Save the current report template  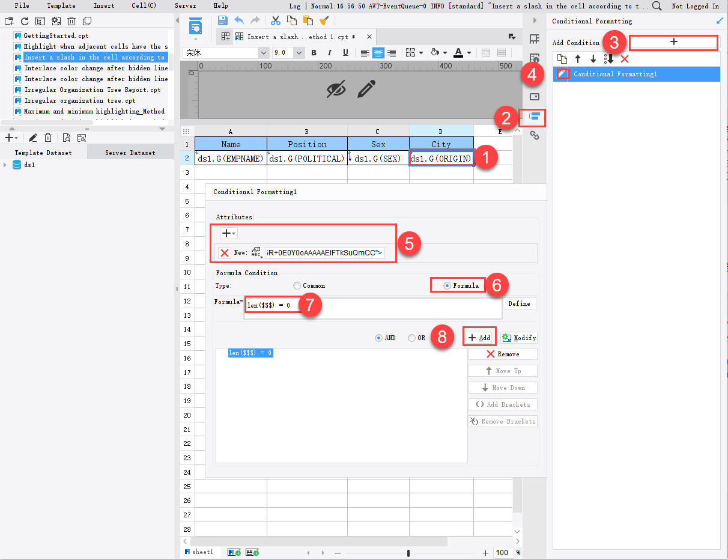point(222,20)
